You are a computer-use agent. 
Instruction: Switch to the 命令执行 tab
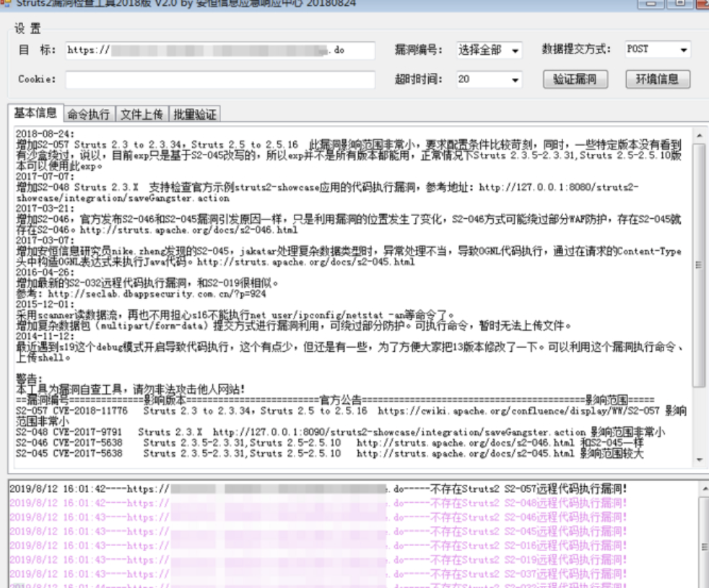point(89,114)
